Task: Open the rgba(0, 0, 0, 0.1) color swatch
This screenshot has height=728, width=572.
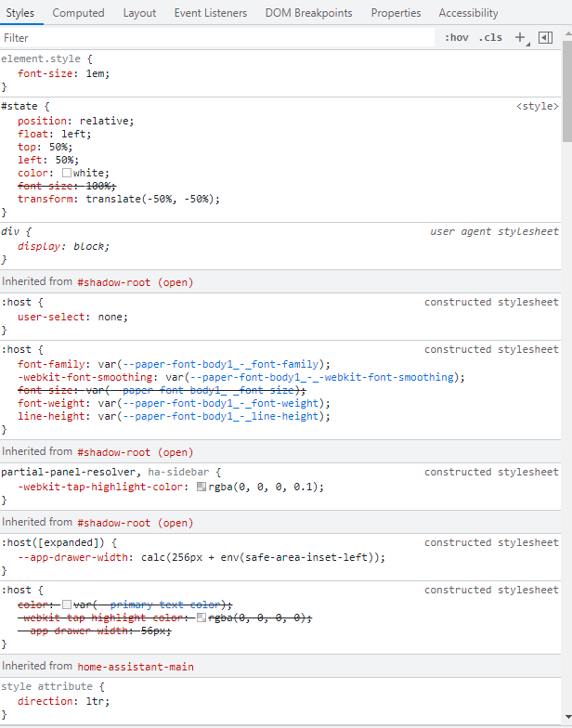Action: [201, 487]
